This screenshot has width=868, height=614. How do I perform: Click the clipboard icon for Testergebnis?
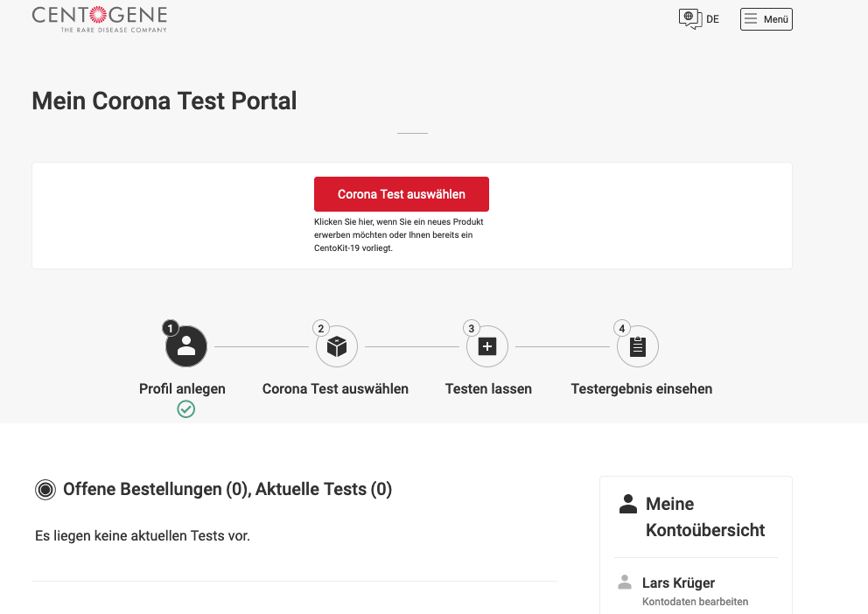pos(638,347)
